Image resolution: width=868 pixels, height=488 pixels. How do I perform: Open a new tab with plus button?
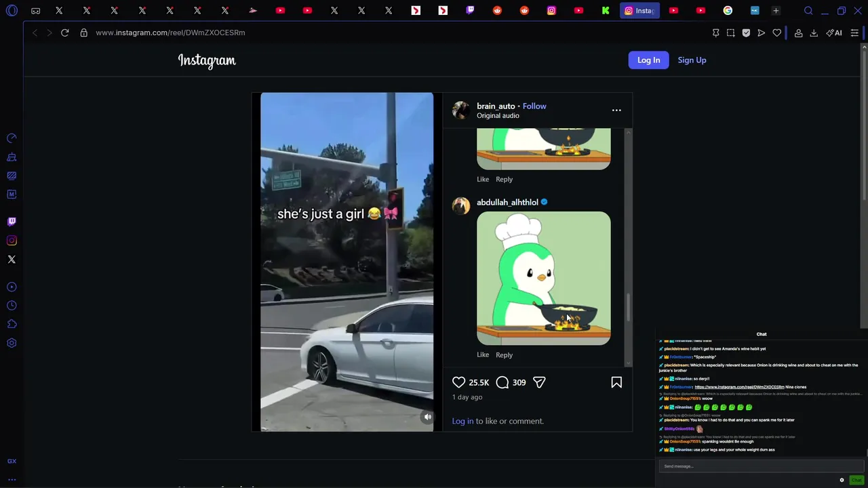(776, 11)
